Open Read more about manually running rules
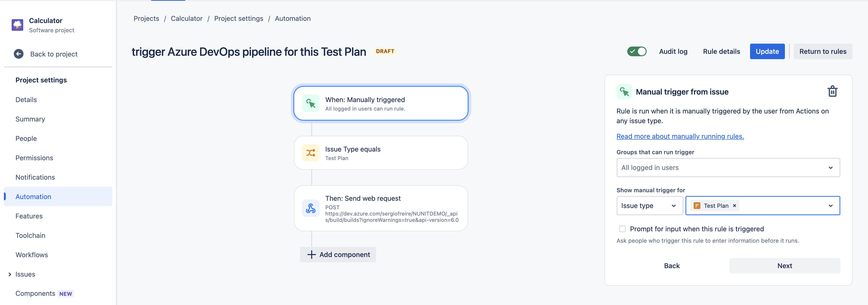Viewport: 868px width, 305px height. click(x=680, y=136)
